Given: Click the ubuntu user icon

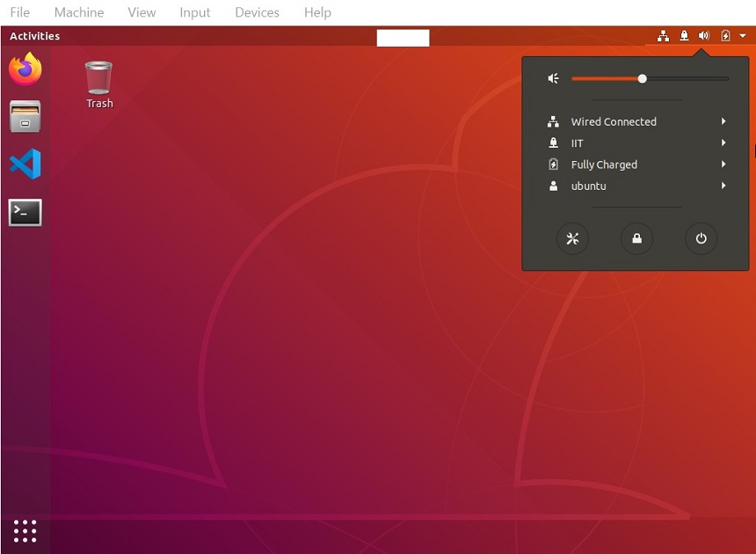Looking at the screenshot, I should 553,186.
